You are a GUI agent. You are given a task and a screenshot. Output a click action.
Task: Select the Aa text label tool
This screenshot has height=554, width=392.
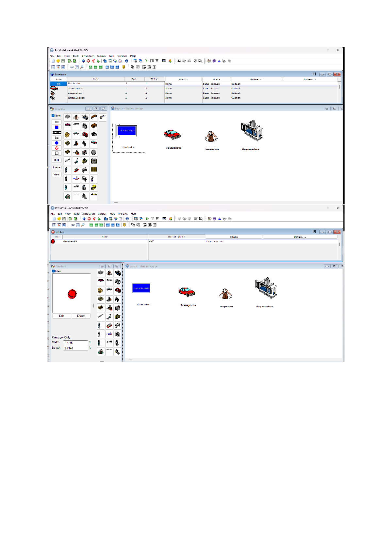[x=57, y=138]
